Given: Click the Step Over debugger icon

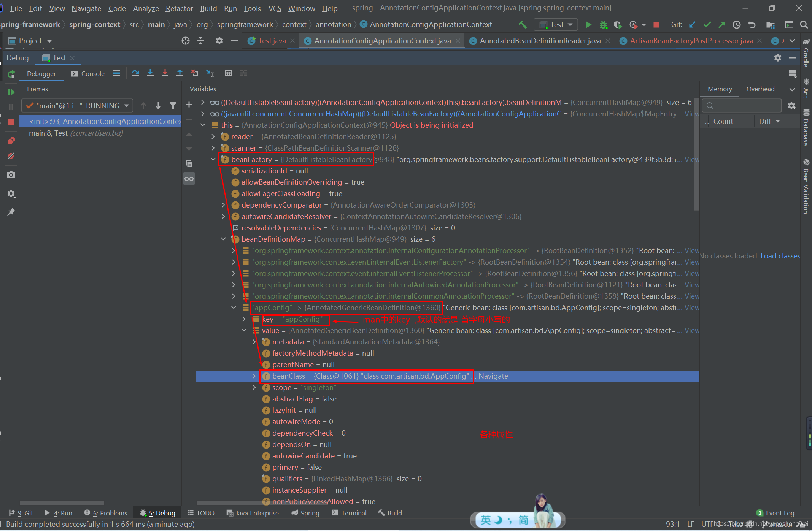Looking at the screenshot, I should tap(135, 73).
